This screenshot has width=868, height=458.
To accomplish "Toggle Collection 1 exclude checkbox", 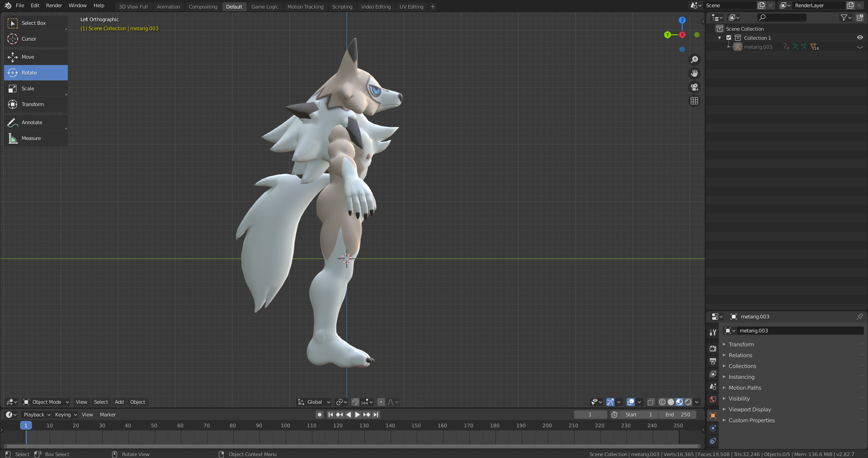I will point(729,38).
